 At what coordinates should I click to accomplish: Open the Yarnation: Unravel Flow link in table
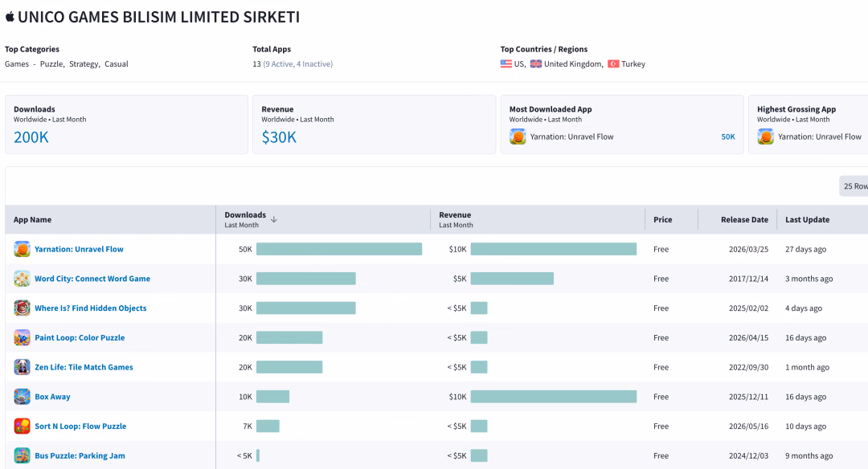[x=79, y=250]
